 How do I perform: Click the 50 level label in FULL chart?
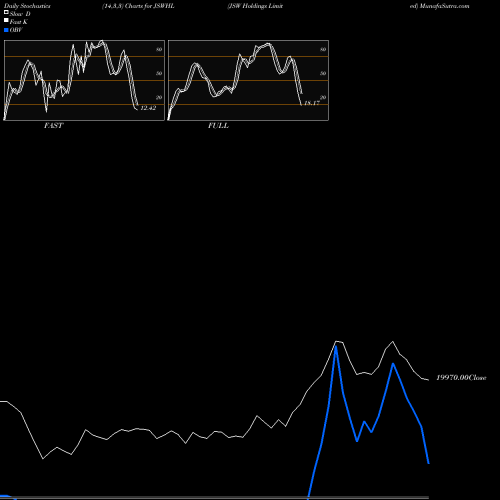pos(323,73)
